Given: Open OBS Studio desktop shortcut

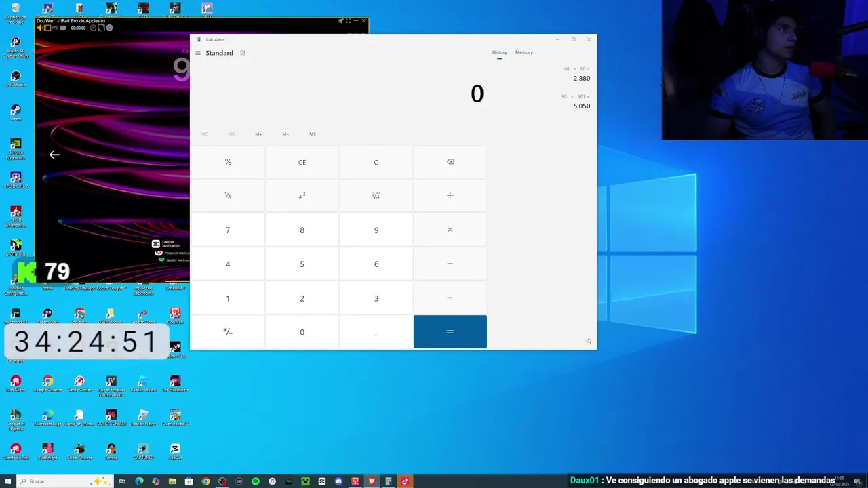Looking at the screenshot, I should (x=16, y=78).
